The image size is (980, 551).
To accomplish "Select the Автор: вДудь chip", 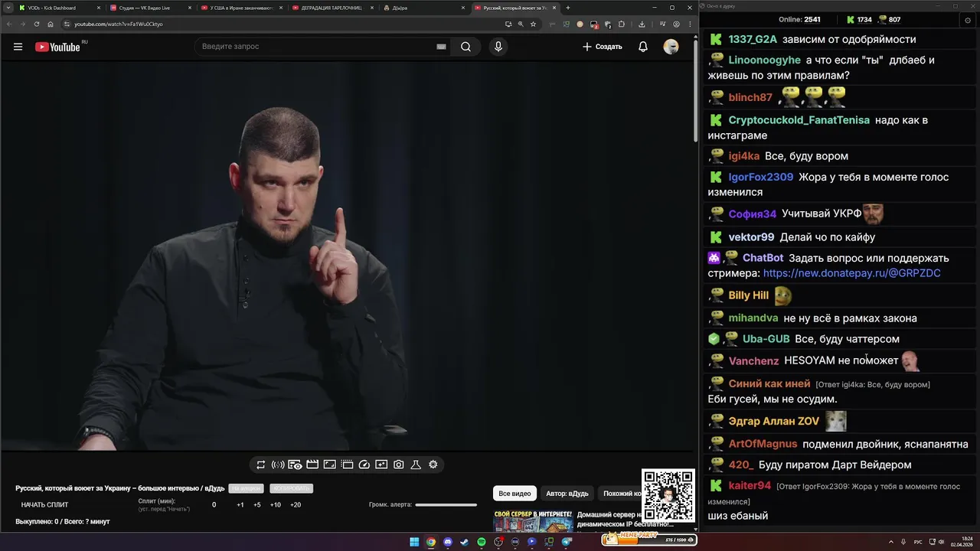I will (x=567, y=494).
